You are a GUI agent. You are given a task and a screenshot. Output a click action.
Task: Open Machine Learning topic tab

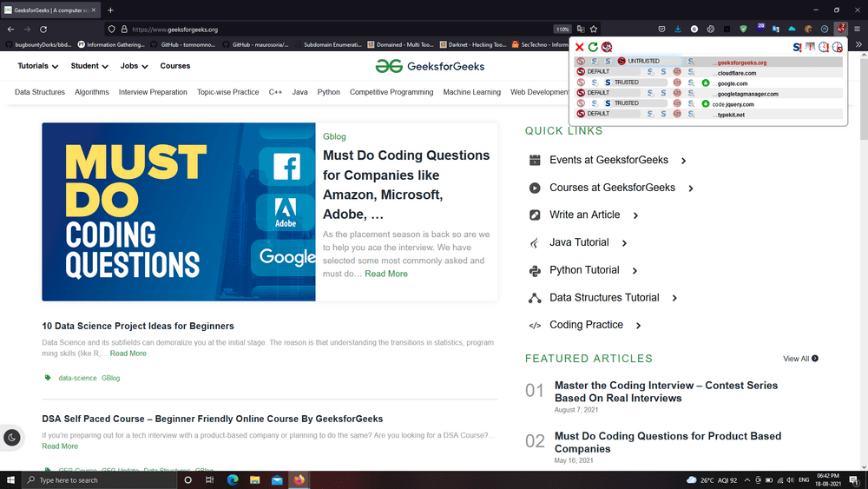click(471, 92)
